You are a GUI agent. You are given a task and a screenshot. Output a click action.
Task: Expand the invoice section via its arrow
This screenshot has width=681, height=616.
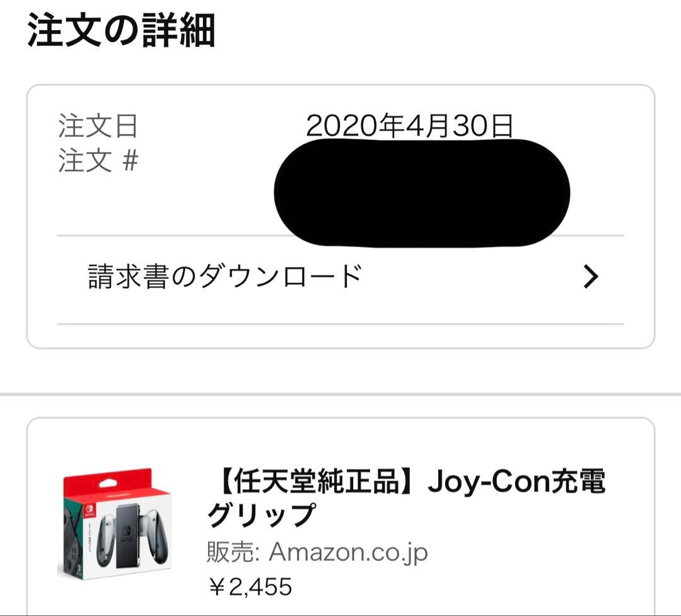click(590, 276)
